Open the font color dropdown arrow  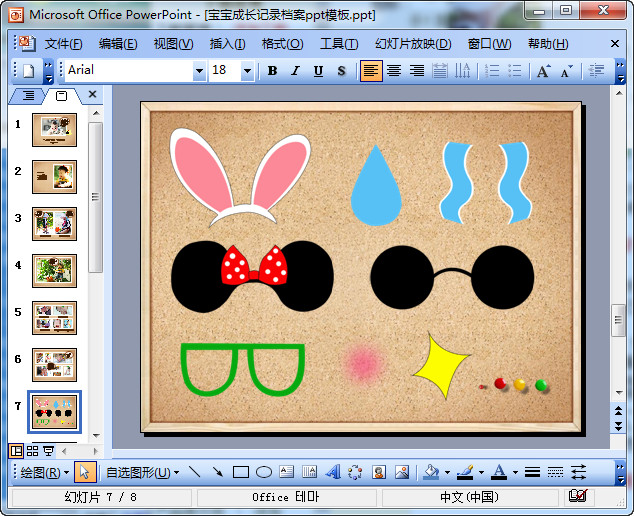[515, 472]
